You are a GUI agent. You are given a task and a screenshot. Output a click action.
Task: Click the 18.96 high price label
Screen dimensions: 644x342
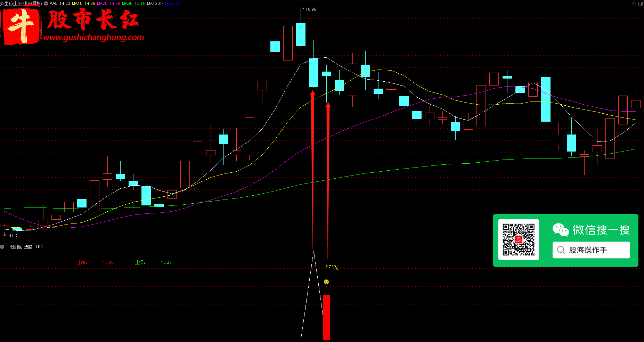pyautogui.click(x=311, y=9)
